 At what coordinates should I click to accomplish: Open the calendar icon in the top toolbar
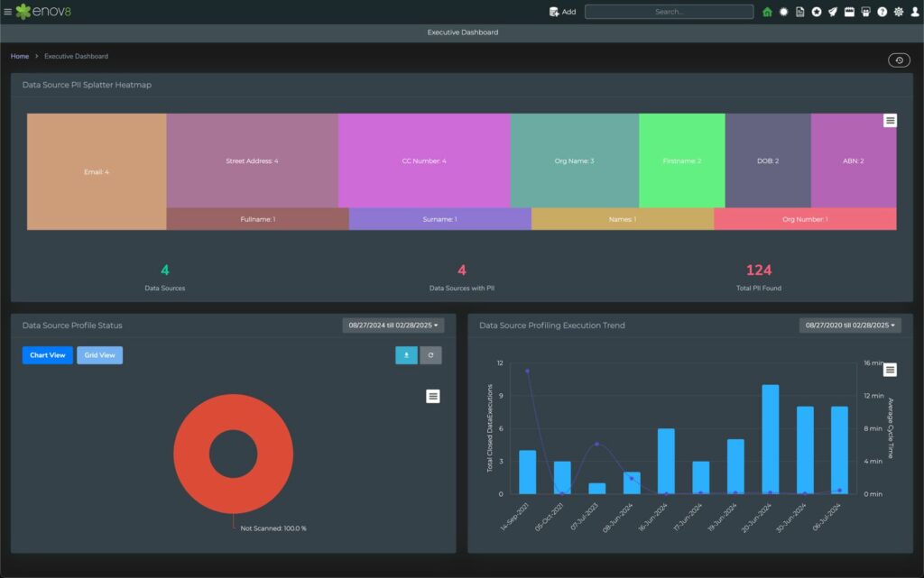tap(848, 12)
